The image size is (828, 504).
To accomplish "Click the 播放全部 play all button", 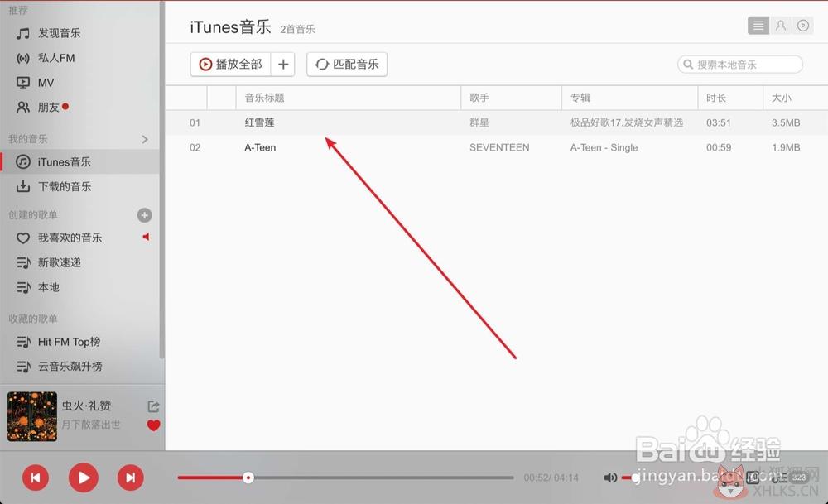I will pos(230,65).
